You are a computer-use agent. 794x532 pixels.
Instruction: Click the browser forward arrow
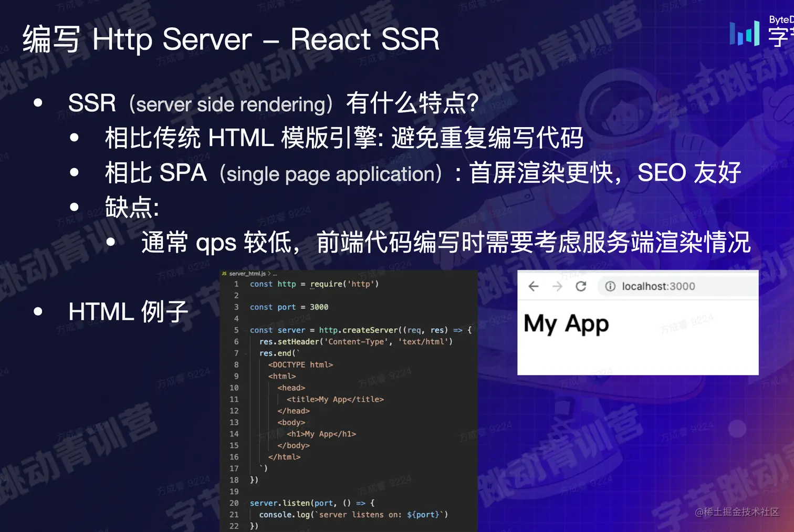click(557, 286)
